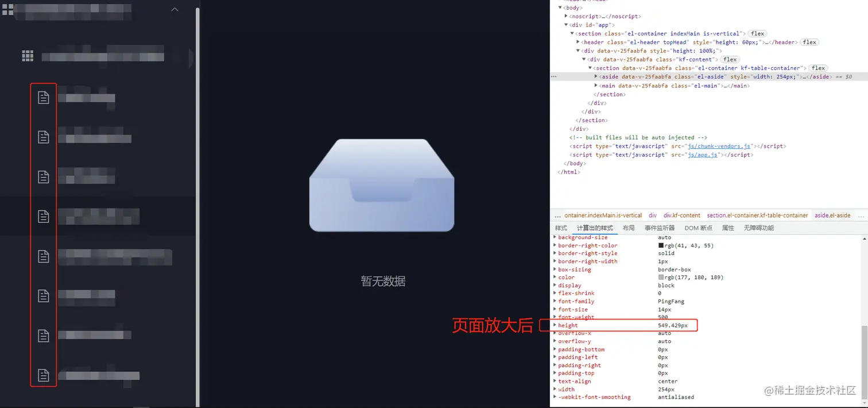Click the 暂无数据 empty-state text

click(383, 281)
